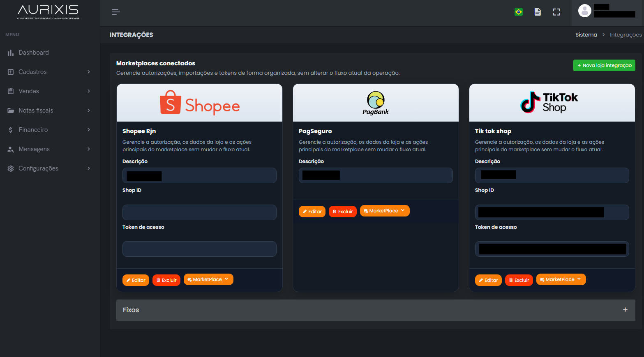Delete the Tik tok shop integration

(x=519, y=280)
